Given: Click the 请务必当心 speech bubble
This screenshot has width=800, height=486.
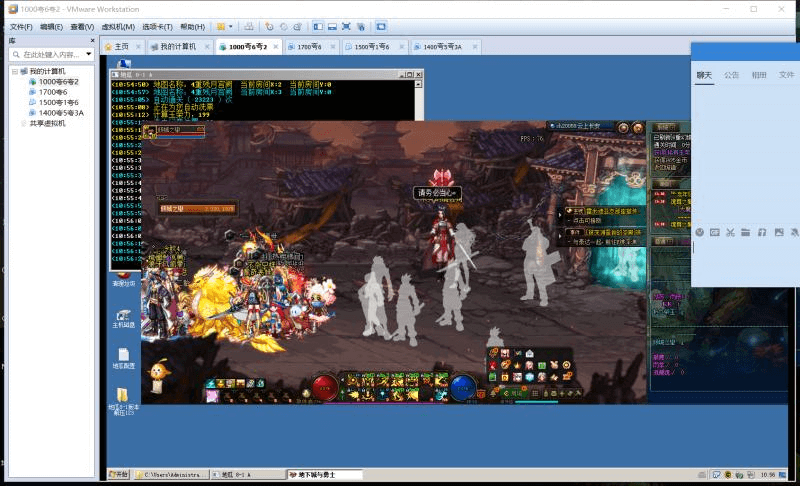Looking at the screenshot, I should (437, 193).
